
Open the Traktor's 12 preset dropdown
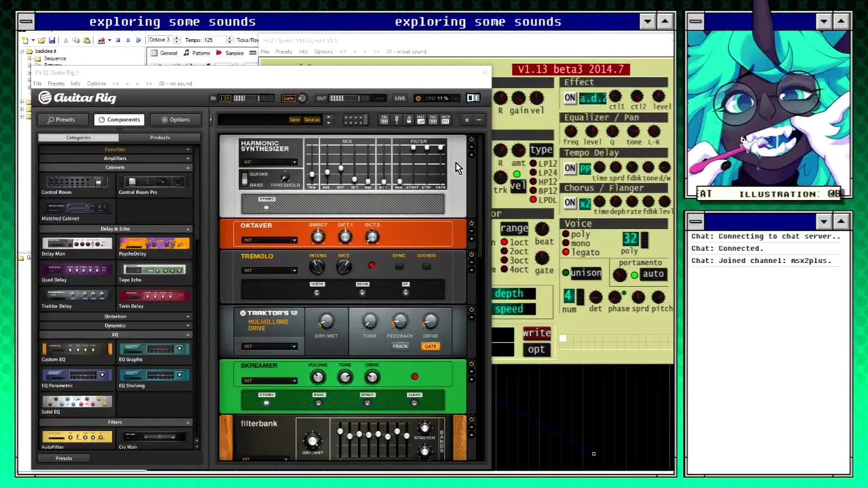tap(270, 346)
